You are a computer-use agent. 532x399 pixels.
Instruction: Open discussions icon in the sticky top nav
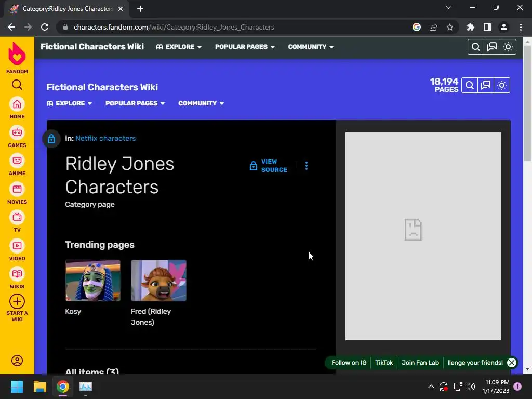(491, 47)
